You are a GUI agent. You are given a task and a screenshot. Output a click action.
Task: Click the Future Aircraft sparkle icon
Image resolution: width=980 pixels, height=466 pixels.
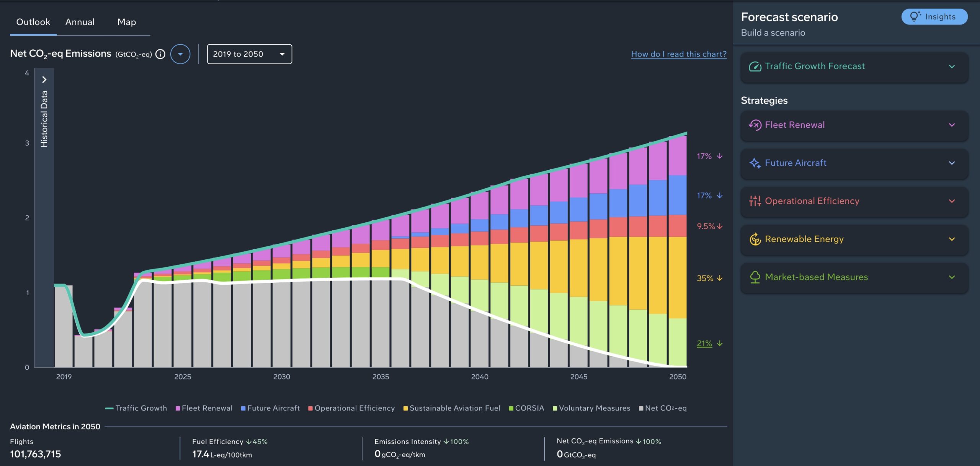point(755,163)
